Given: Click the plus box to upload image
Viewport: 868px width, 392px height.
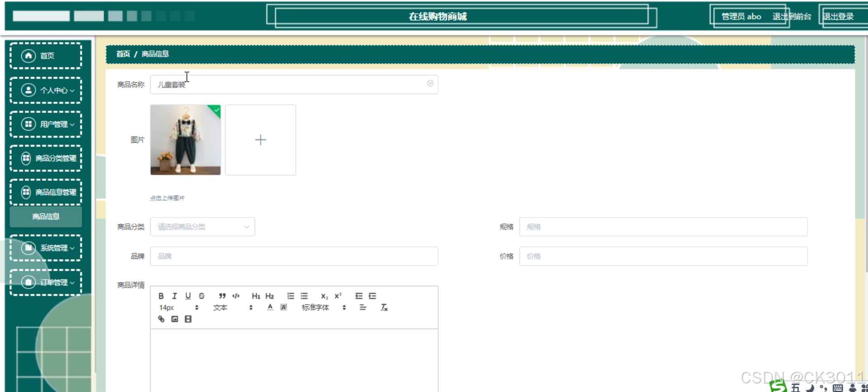Looking at the screenshot, I should [260, 140].
